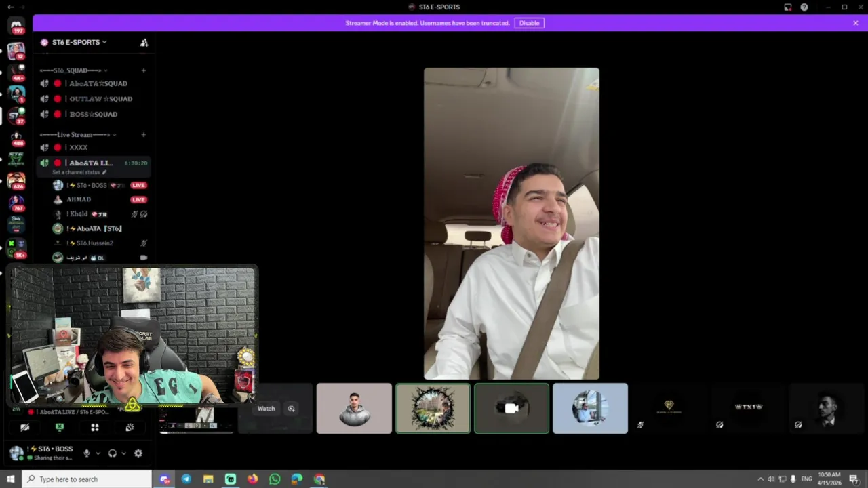Collapse ST6_SQUAD category
This screenshot has width=868, height=488.
[x=73, y=70]
